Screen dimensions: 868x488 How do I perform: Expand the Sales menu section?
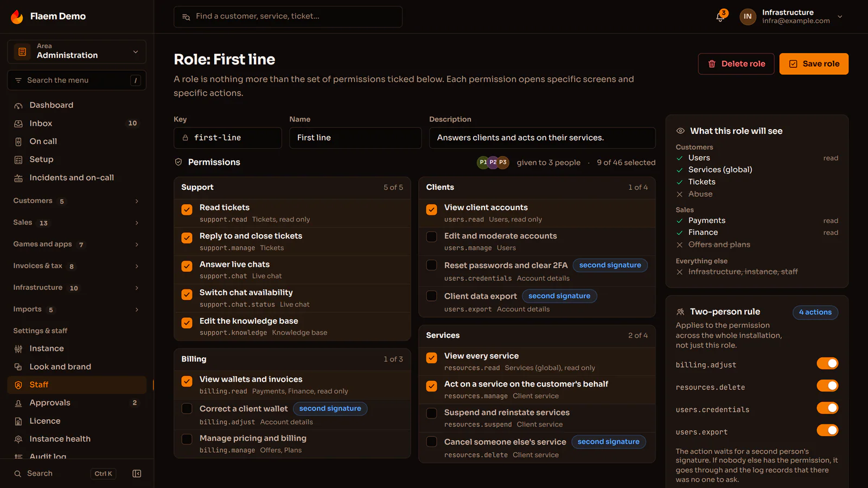click(x=76, y=223)
